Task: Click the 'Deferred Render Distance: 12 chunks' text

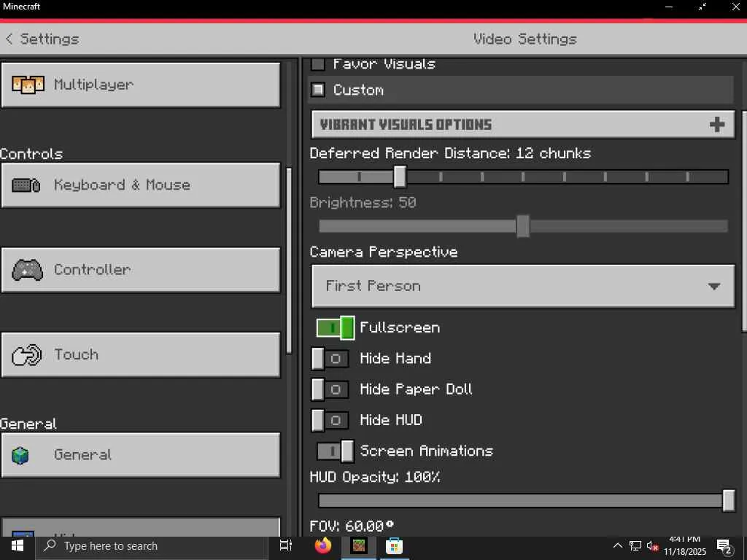Action: tap(450, 153)
